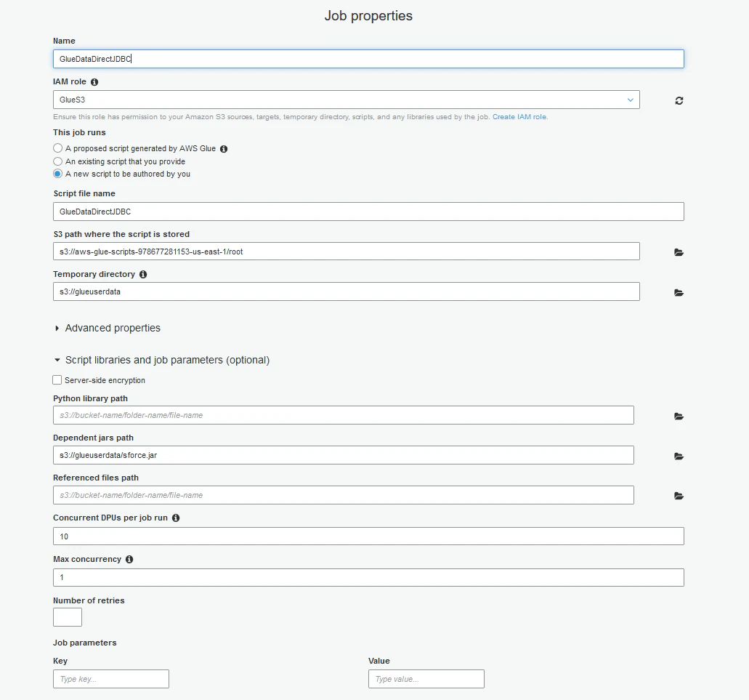
Task: Click the Job parameters Key field
Action: pyautogui.click(x=111, y=679)
